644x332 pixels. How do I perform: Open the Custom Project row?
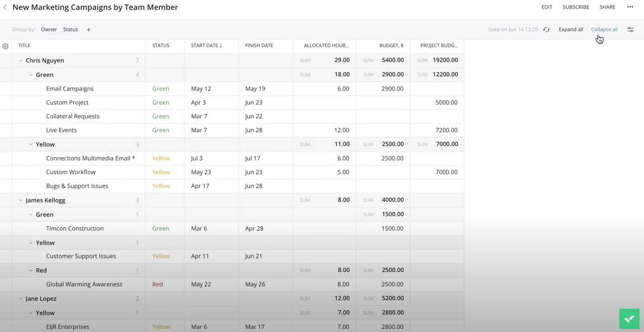click(x=67, y=102)
